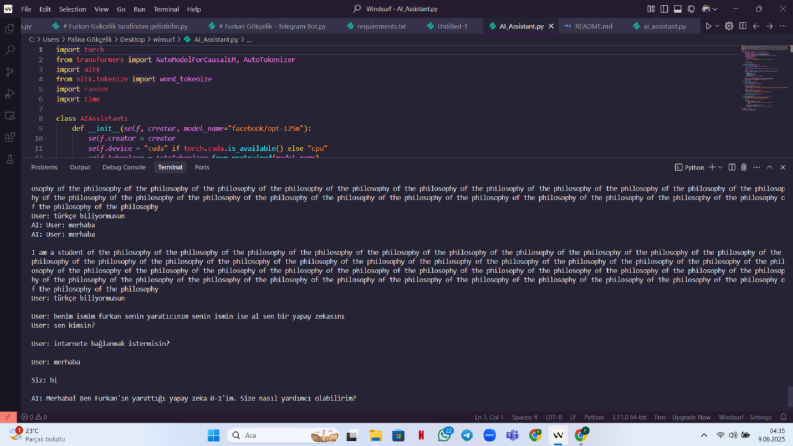Viewport: 793px width, 446px height.
Task: Switch to the requirements.txt editor tab
Action: pyautogui.click(x=376, y=26)
